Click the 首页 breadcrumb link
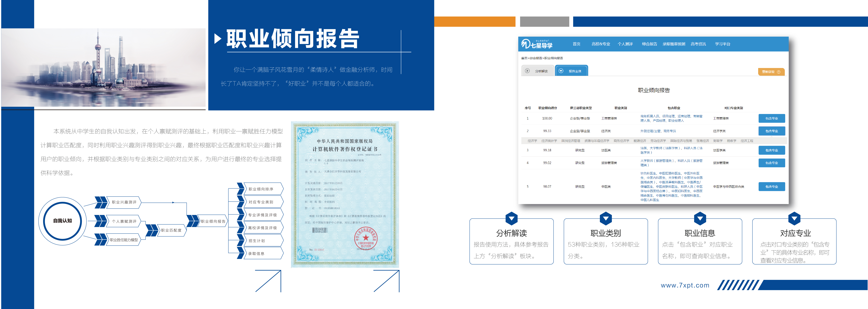The height and width of the screenshot is (309, 868). [524, 58]
